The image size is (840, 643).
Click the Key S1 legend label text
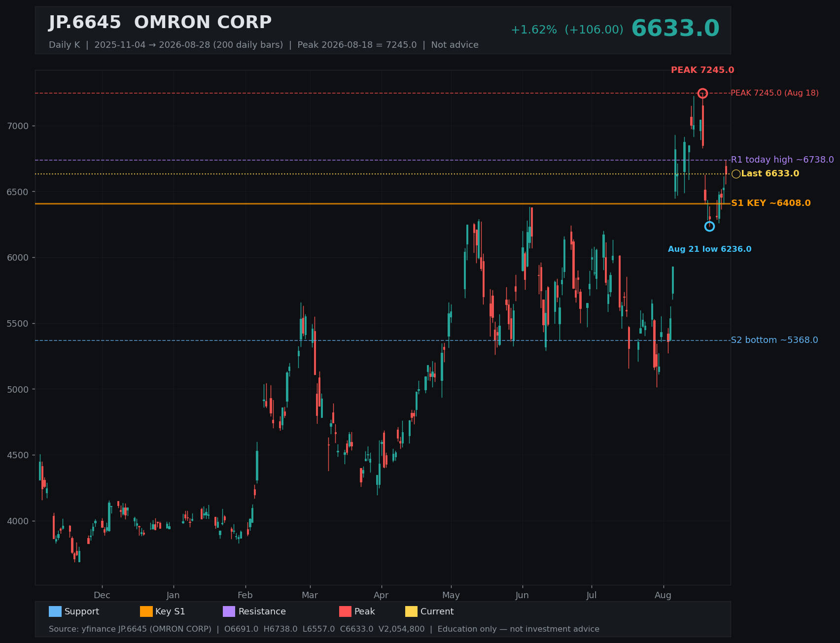(x=170, y=611)
